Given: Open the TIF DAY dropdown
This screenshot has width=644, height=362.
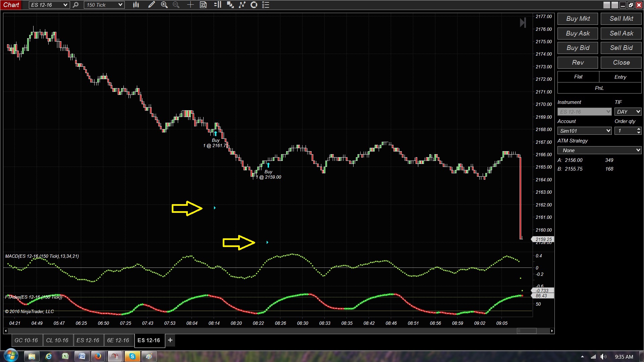Looking at the screenshot, I should [638, 112].
